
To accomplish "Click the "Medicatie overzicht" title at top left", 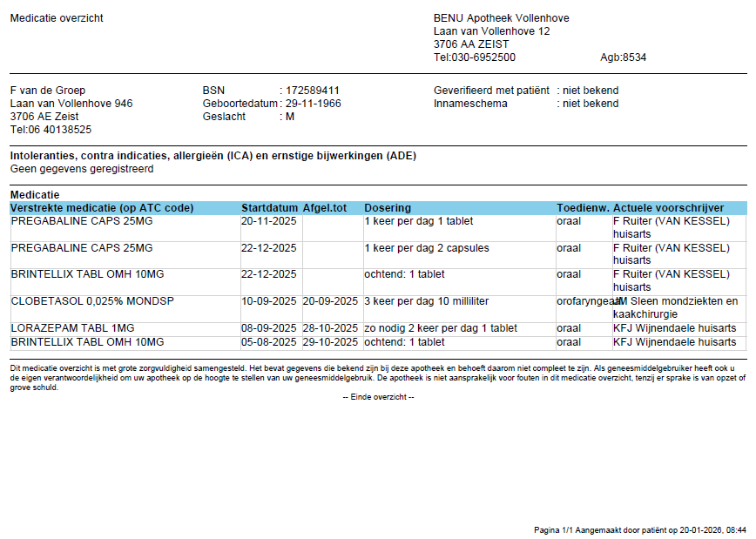I will click(57, 18).
